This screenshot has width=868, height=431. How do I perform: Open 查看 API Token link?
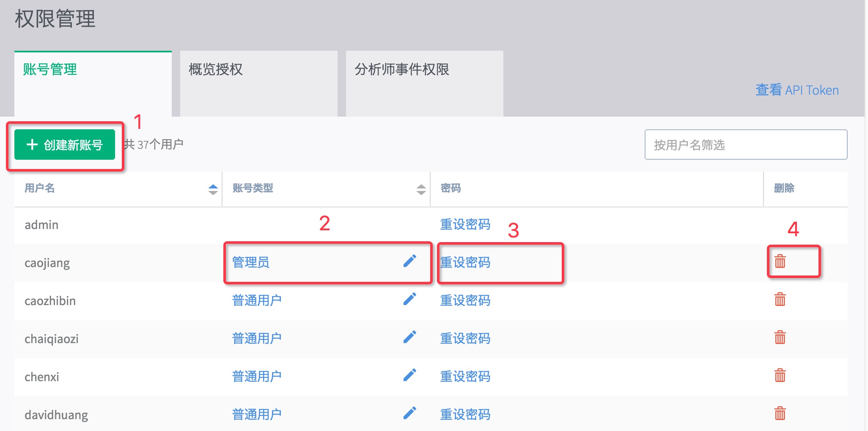[797, 90]
